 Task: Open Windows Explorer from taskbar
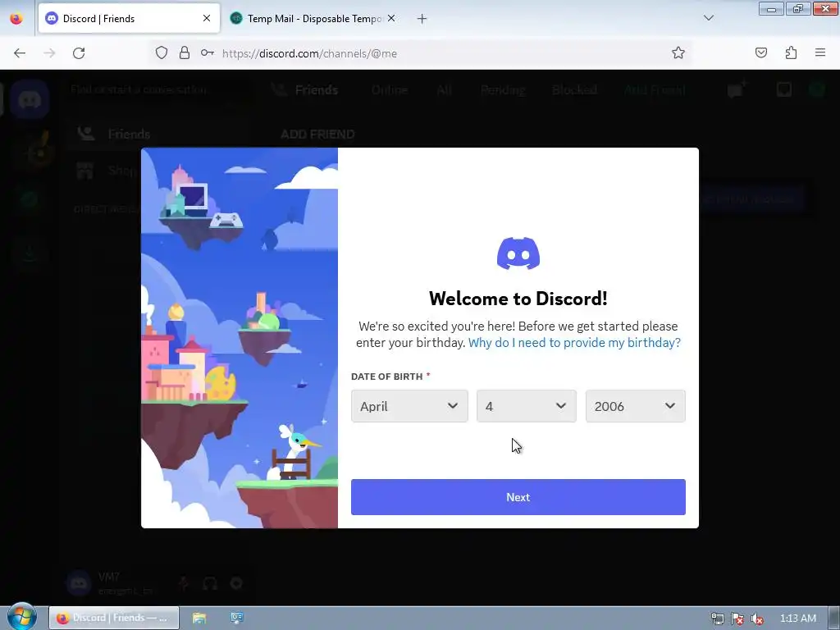(199, 619)
